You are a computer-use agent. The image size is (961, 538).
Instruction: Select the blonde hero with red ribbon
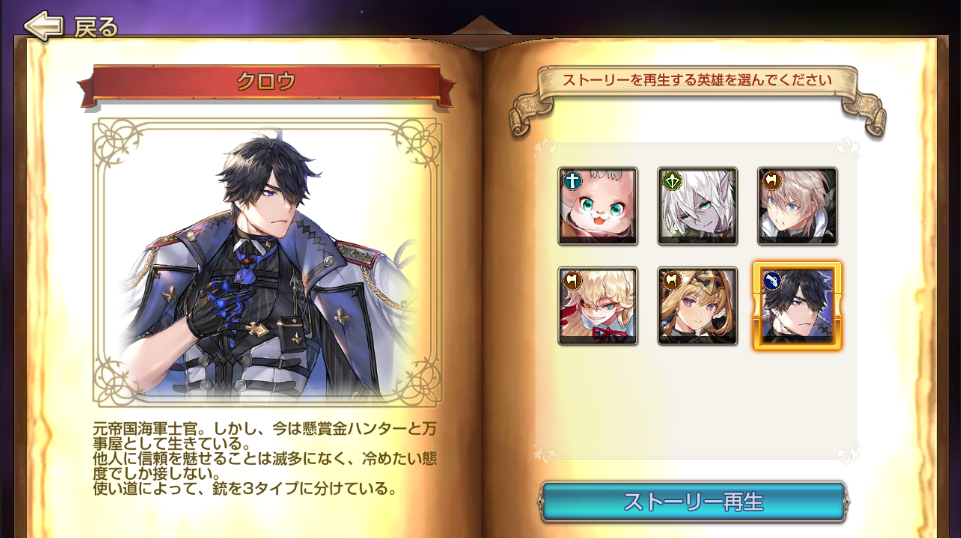click(598, 306)
